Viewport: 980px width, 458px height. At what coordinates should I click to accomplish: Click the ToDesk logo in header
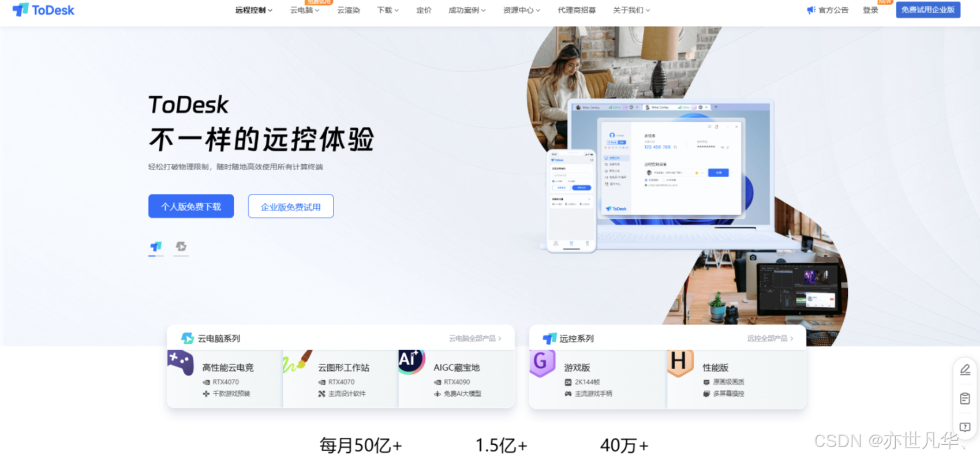pyautogui.click(x=43, y=10)
